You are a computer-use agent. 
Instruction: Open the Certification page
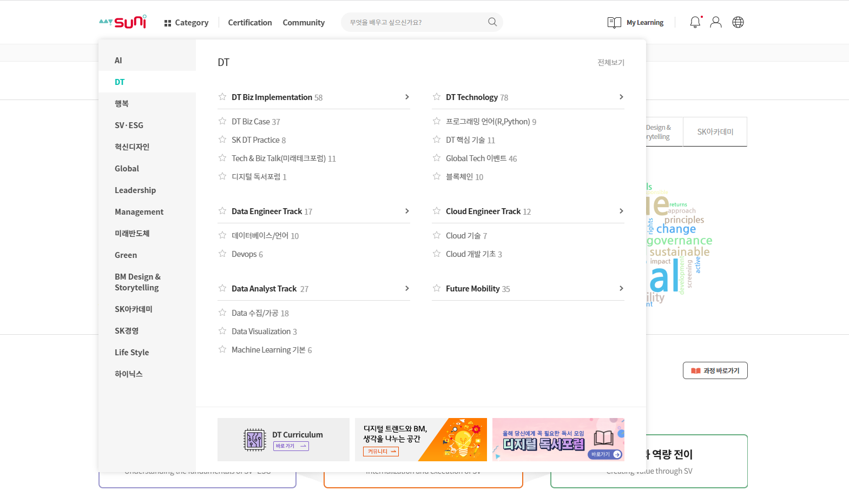tap(250, 23)
